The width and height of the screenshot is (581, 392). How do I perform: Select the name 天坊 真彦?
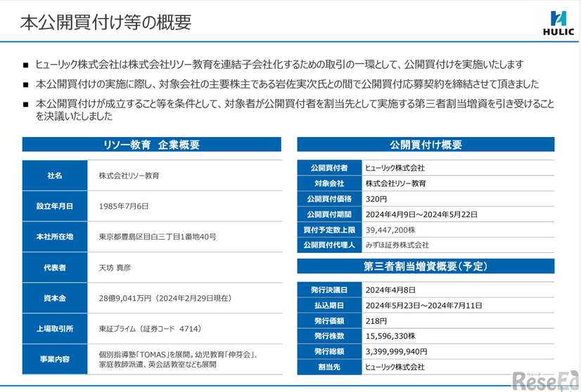point(115,268)
